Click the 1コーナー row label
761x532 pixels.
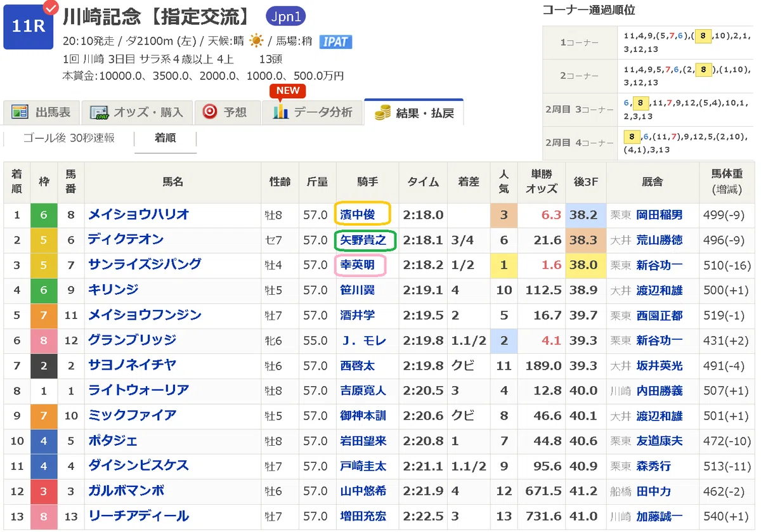point(580,42)
